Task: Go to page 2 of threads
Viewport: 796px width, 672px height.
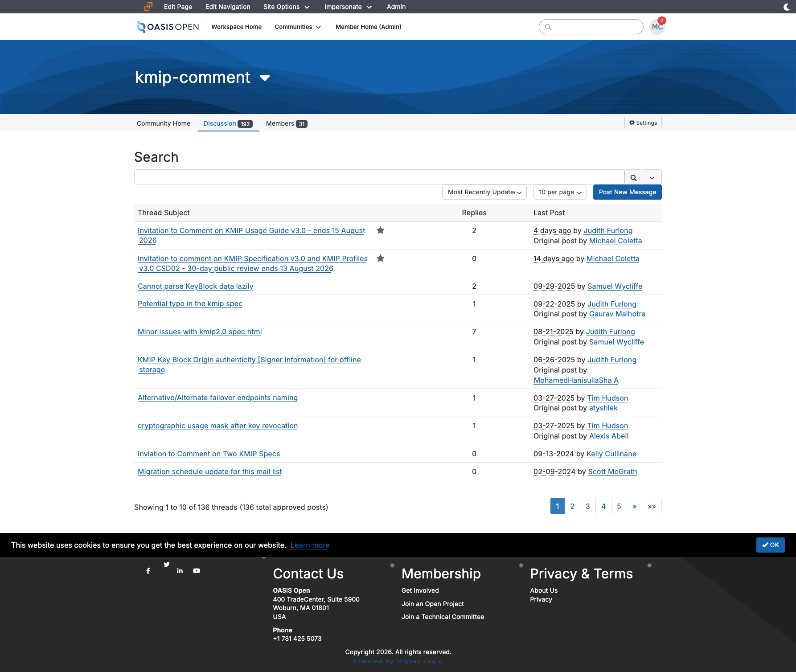Action: (572, 506)
